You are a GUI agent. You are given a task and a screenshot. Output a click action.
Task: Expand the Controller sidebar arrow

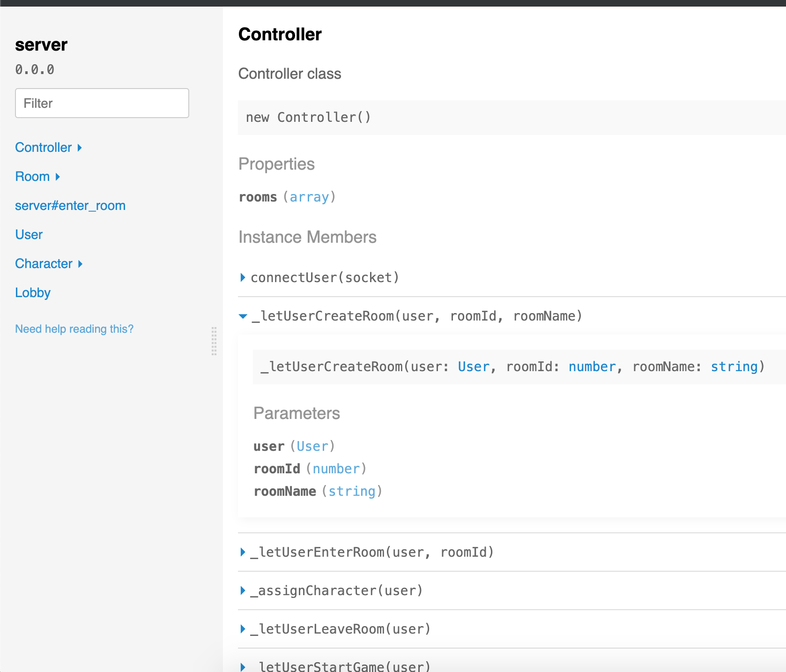pos(80,148)
